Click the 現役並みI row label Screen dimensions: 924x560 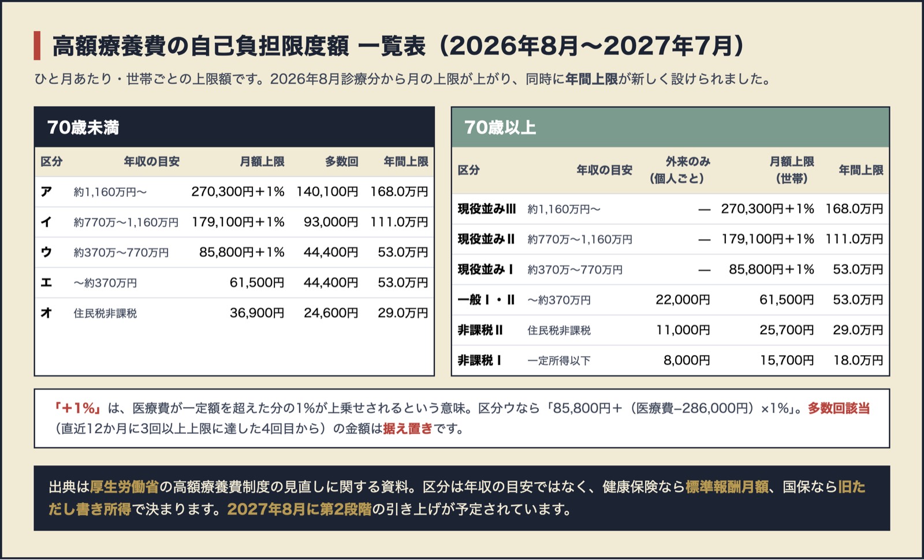click(x=485, y=270)
